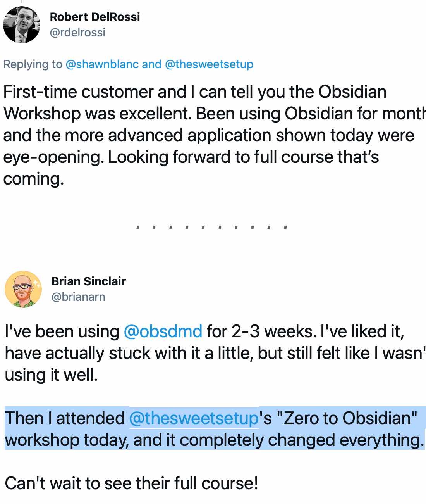
Task: Open @thesweetsetup in the Replying to line
Action: click(x=209, y=64)
